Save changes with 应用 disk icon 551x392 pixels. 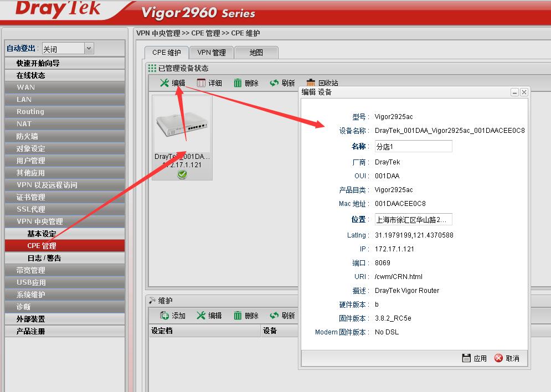466,358
